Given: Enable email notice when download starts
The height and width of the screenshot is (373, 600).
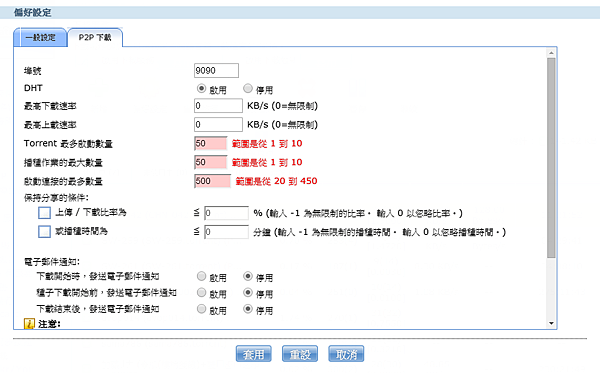Looking at the screenshot, I should click(201, 276).
